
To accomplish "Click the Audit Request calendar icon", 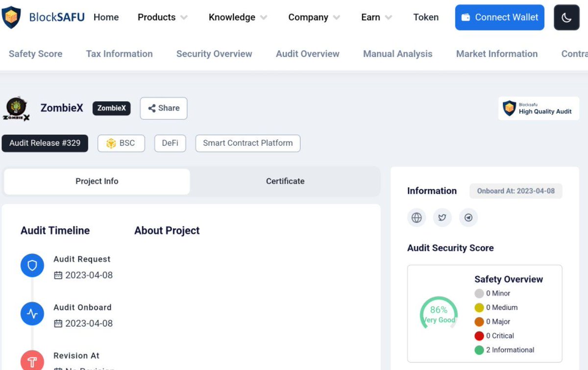I will [58, 275].
